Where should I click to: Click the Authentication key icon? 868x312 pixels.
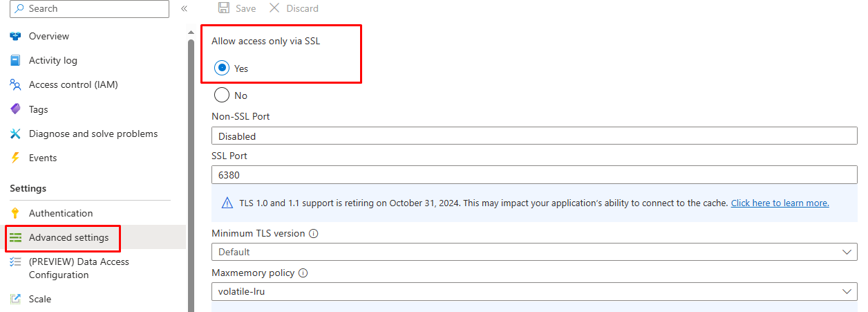point(15,213)
